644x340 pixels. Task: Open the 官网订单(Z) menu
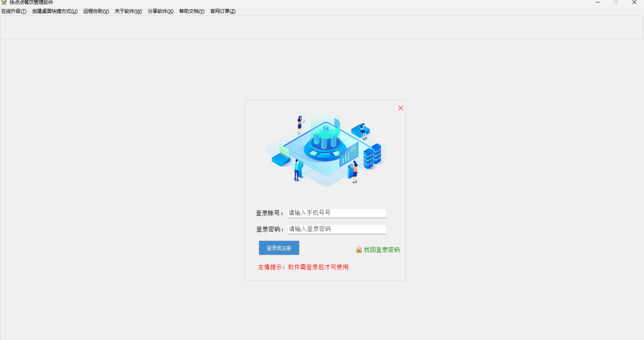pyautogui.click(x=223, y=11)
